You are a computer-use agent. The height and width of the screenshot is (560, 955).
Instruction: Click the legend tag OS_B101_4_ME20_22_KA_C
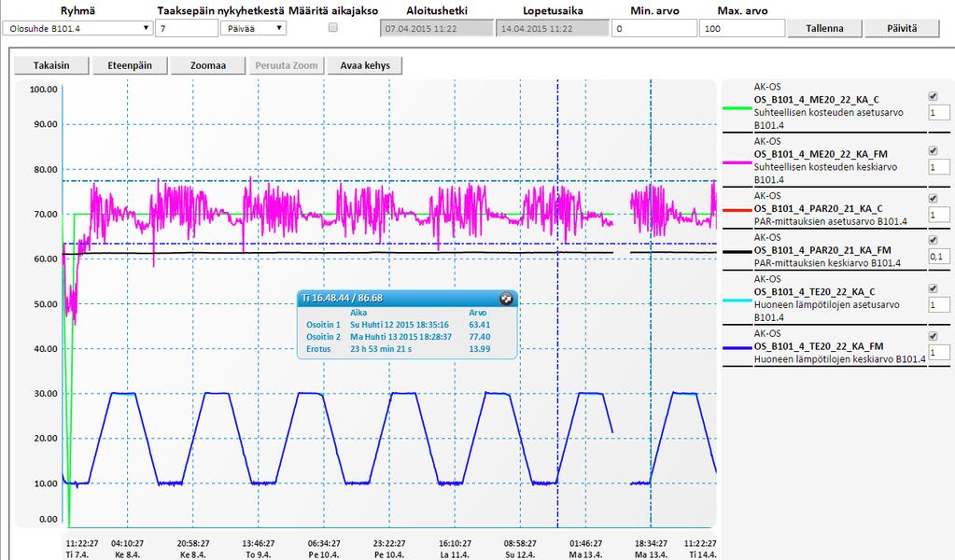(x=817, y=100)
